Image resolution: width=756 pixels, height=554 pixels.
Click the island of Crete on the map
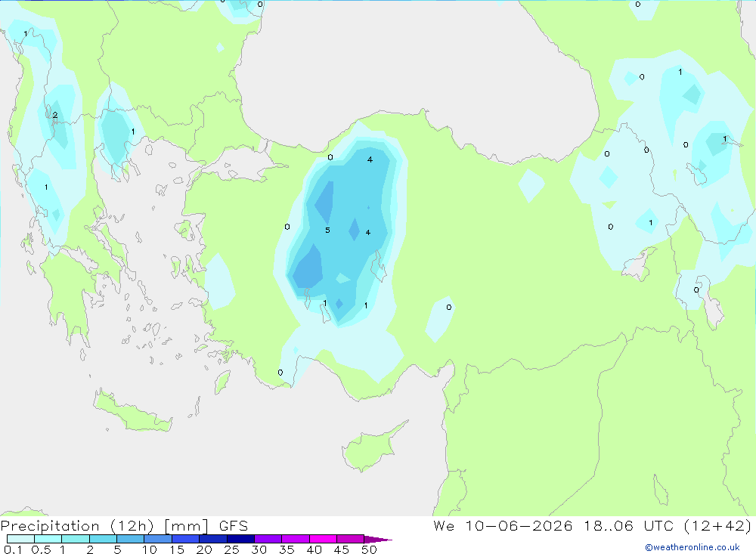(132, 412)
